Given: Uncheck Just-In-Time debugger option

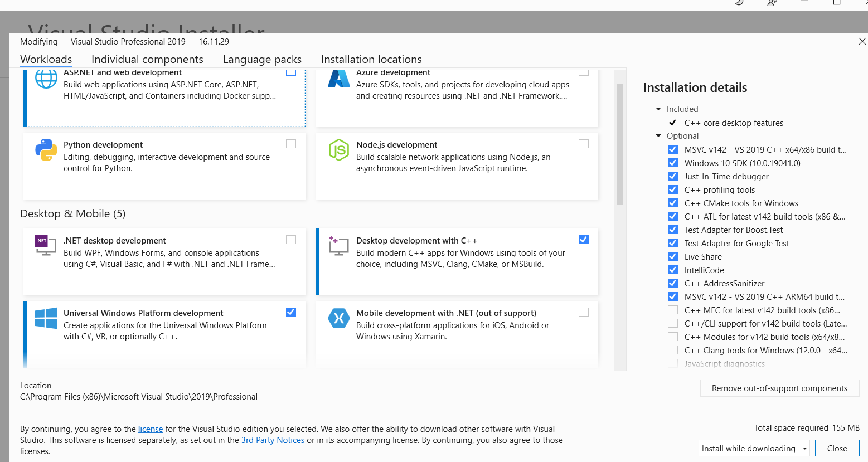Looking at the screenshot, I should pyautogui.click(x=673, y=176).
